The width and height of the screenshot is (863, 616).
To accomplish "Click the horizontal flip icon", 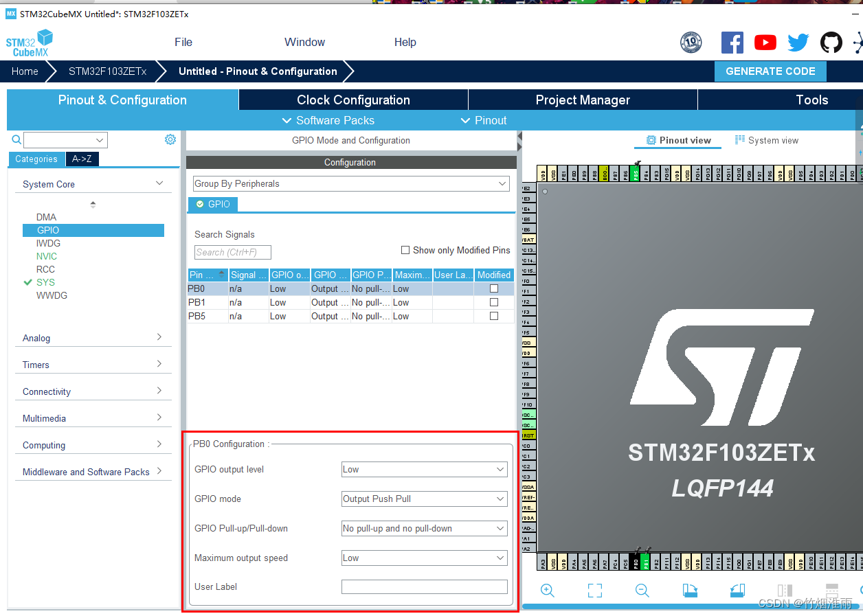I will click(785, 590).
